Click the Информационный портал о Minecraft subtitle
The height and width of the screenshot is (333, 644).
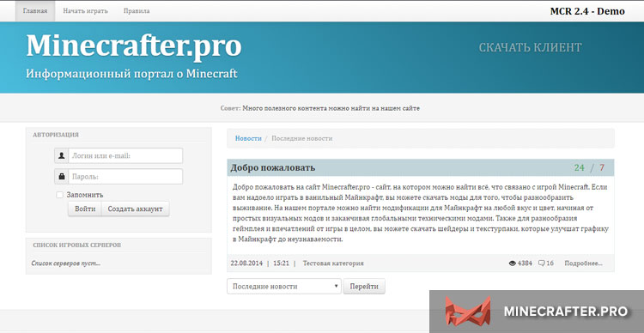tap(132, 74)
